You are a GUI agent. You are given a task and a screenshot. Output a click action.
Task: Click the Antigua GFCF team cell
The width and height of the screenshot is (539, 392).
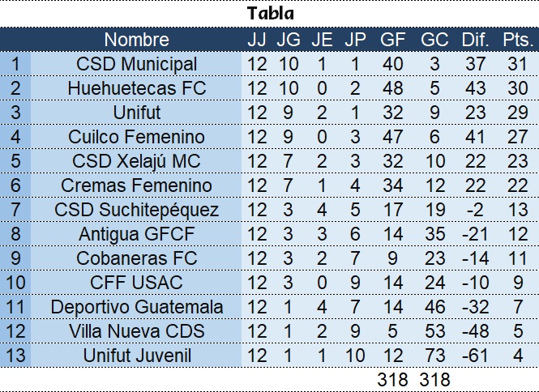pyautogui.click(x=136, y=234)
